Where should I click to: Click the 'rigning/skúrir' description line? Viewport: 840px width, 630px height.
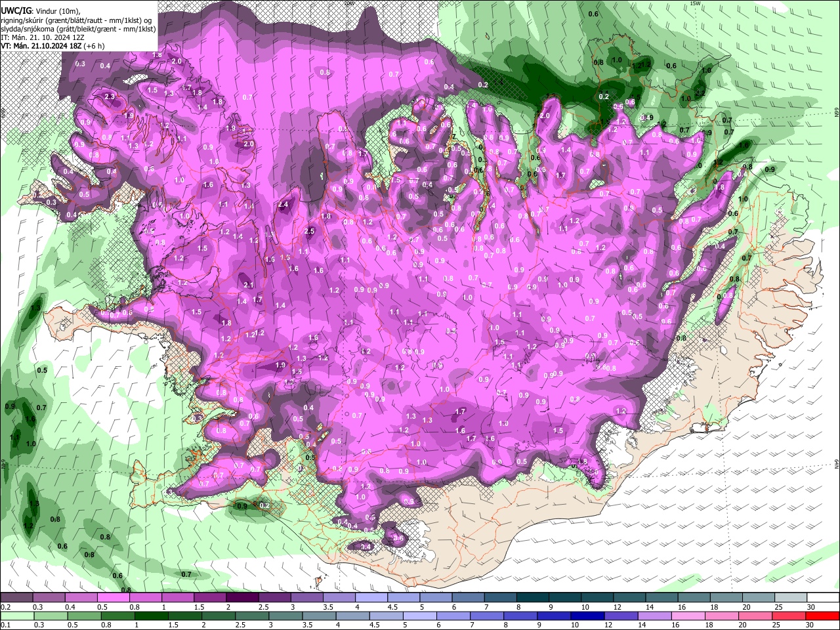[76, 20]
